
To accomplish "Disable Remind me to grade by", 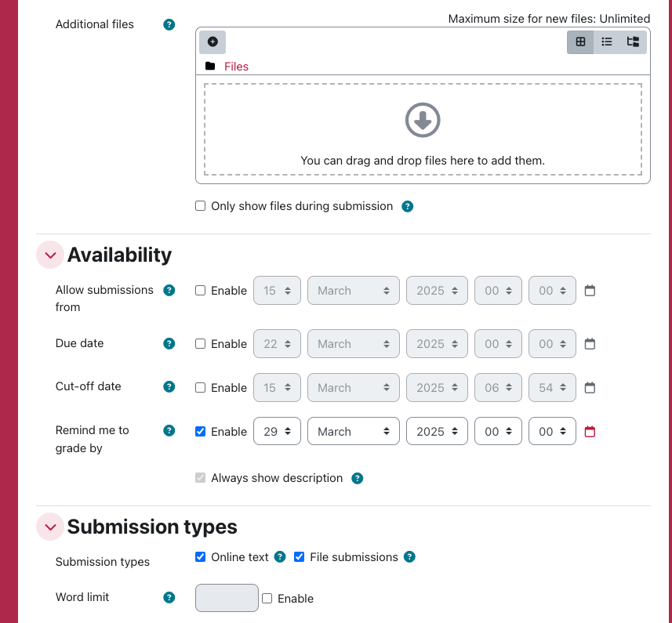I will coord(200,431).
